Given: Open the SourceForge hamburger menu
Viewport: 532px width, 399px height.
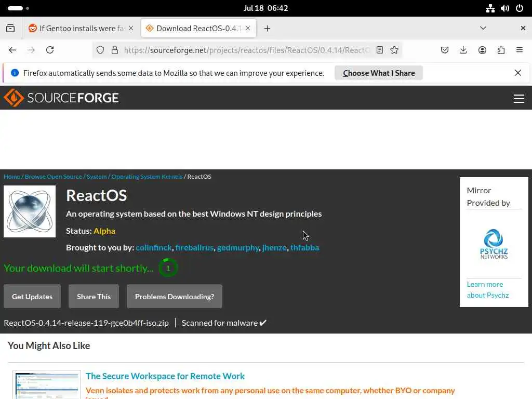Looking at the screenshot, I should pyautogui.click(x=519, y=98).
